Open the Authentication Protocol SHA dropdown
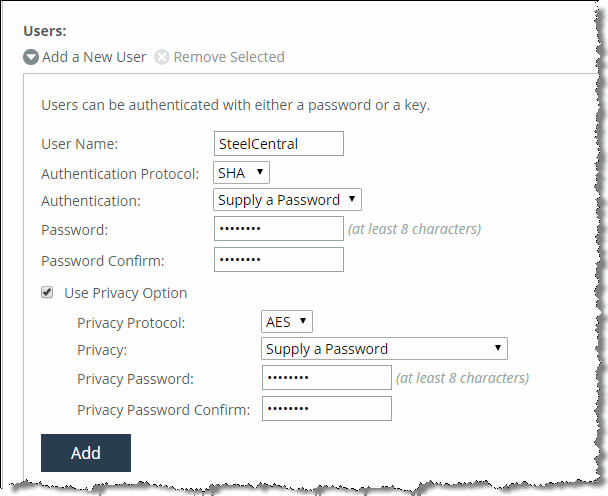This screenshot has height=496, width=608. [241, 173]
